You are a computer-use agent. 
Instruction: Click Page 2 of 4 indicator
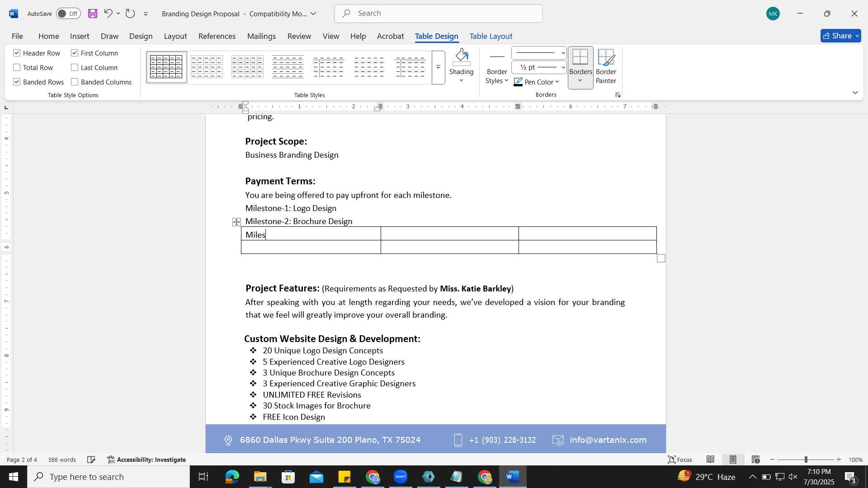[22, 460]
